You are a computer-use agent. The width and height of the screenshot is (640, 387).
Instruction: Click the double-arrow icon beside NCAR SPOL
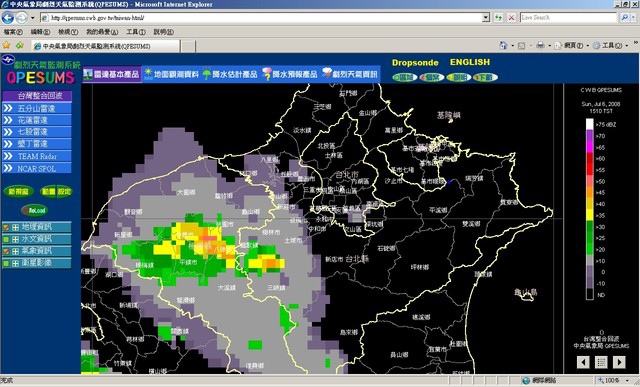(8, 168)
